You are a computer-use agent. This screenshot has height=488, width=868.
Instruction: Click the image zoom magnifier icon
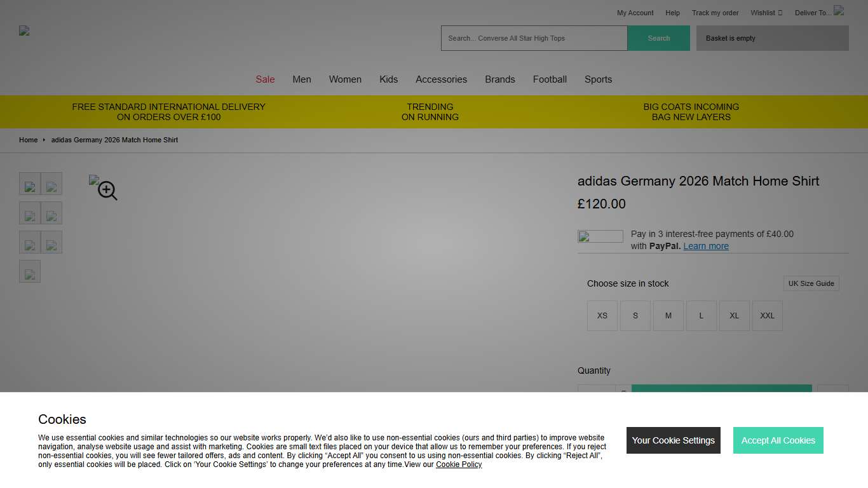tap(104, 189)
